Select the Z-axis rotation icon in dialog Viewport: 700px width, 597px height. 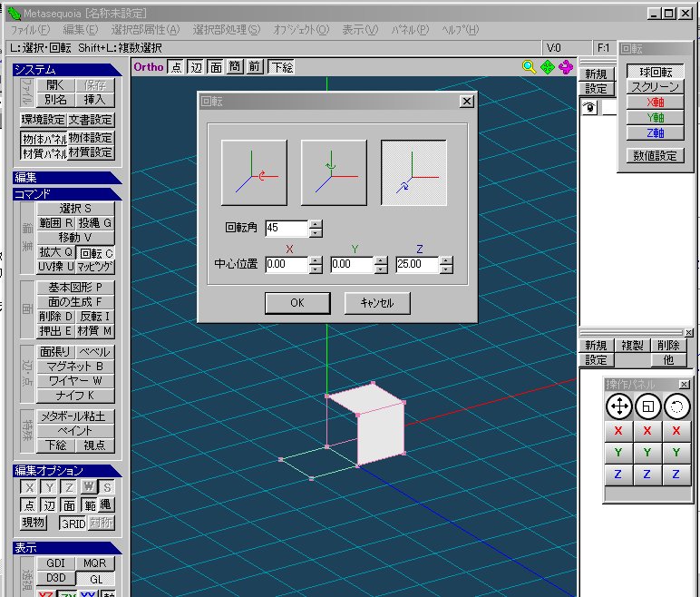click(x=413, y=173)
